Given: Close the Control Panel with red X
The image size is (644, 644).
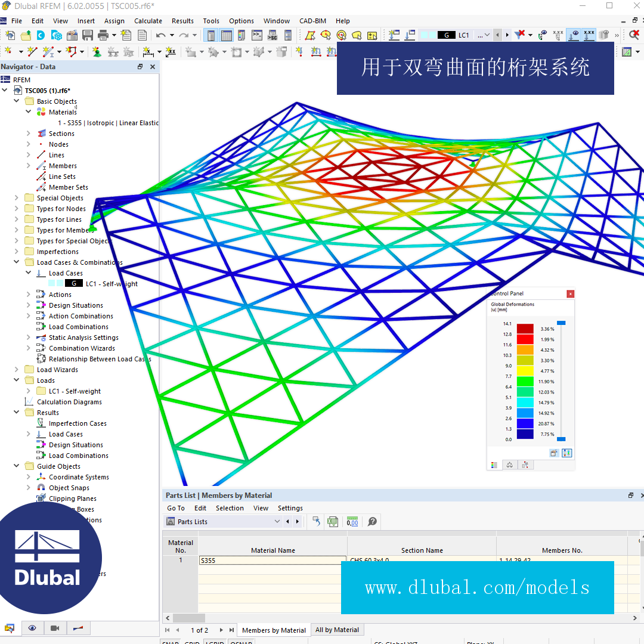Looking at the screenshot, I should (x=570, y=293).
